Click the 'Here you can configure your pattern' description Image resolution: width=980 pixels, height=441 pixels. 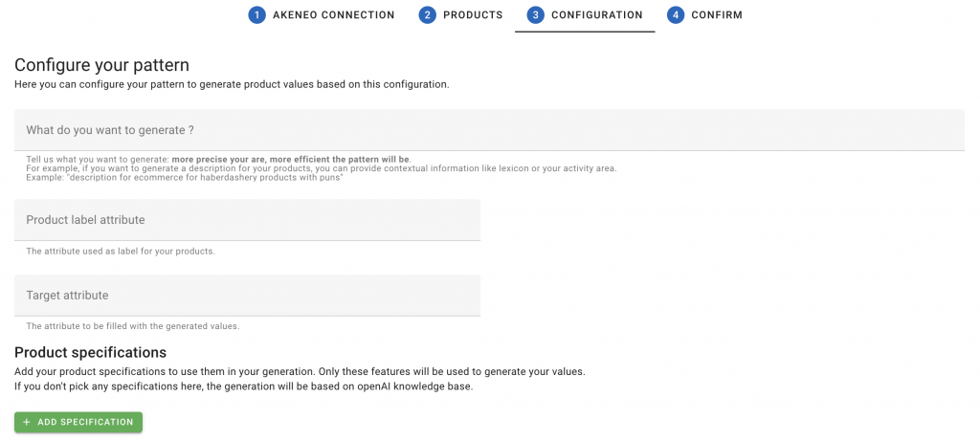[x=232, y=84]
